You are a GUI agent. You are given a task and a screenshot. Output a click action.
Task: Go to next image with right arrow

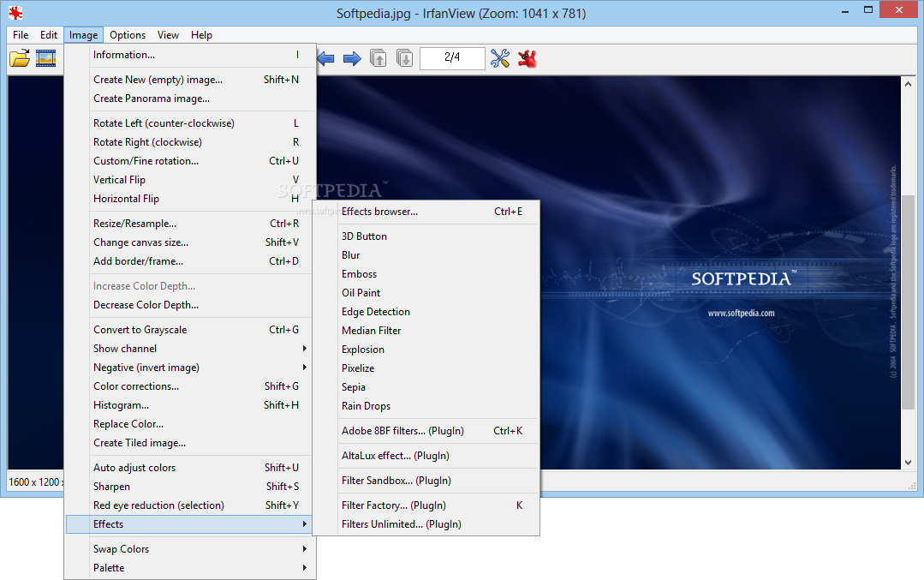coord(352,58)
